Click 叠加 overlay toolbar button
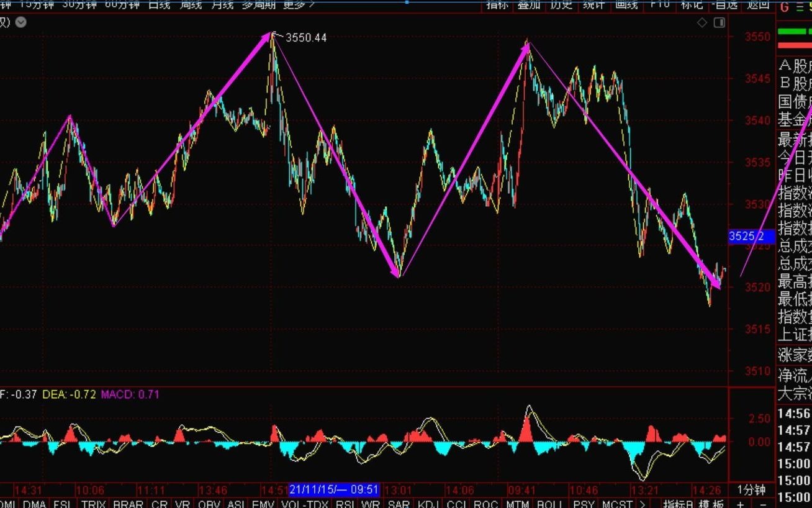 pyautogui.click(x=530, y=4)
